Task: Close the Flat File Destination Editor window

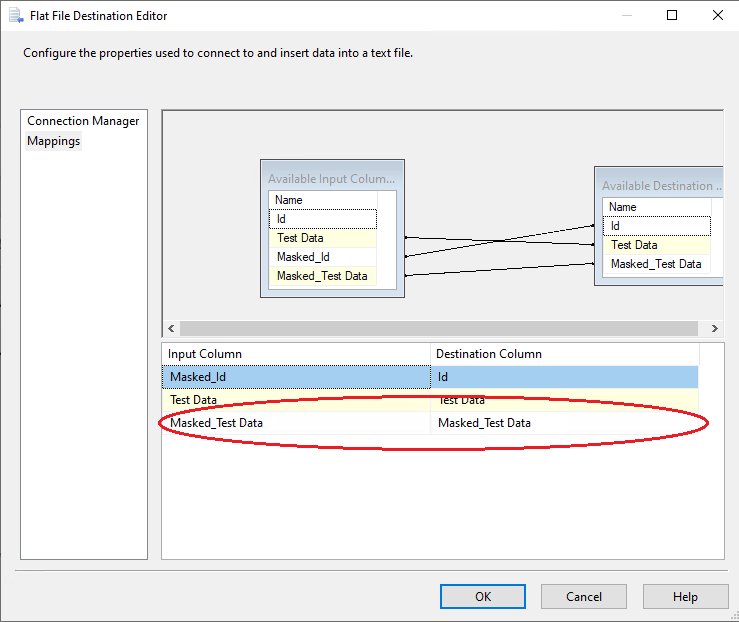Action: (718, 15)
